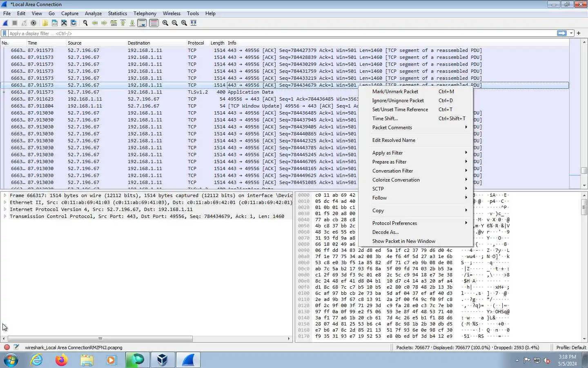Expand the Colorize Conversation submenu
This screenshot has width=588, height=368.
pos(416,180)
